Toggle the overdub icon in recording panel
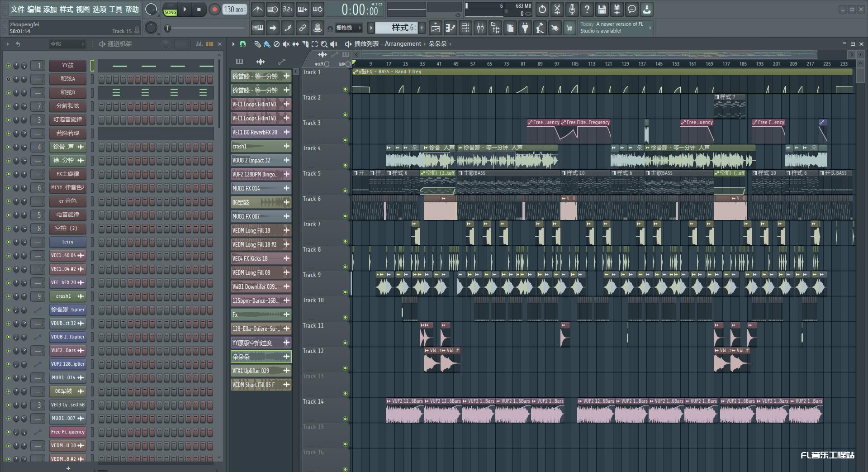868x472 pixels. (x=302, y=9)
